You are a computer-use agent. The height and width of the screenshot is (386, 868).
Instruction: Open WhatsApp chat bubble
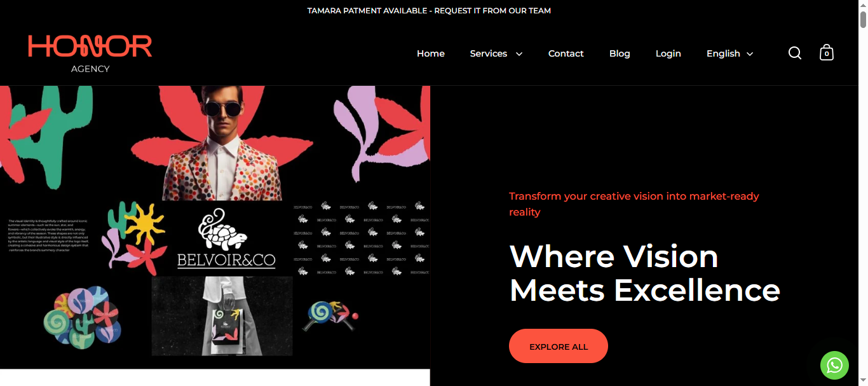pyautogui.click(x=834, y=365)
